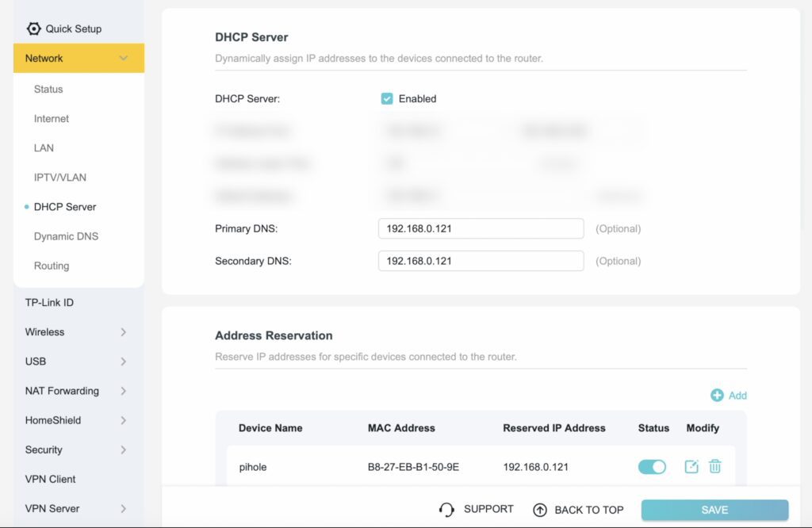Edit the pihole reservation entry
Image resolution: width=812 pixels, height=528 pixels.
691,467
